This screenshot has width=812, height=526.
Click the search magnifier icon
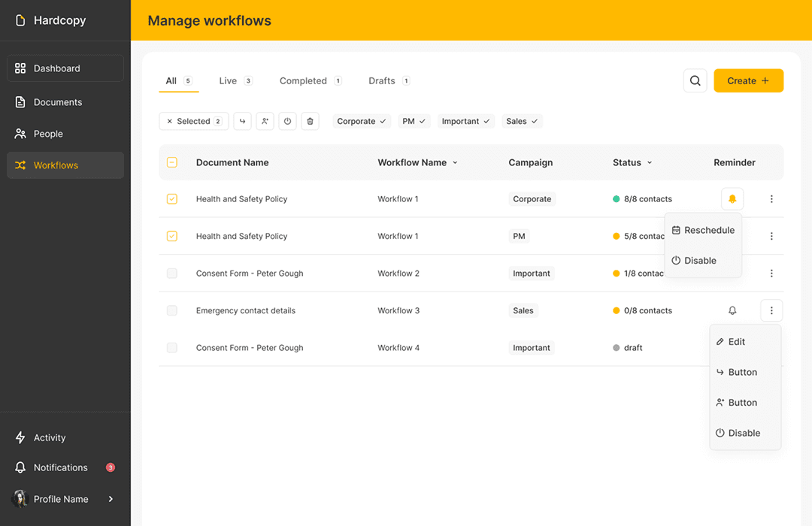click(695, 81)
